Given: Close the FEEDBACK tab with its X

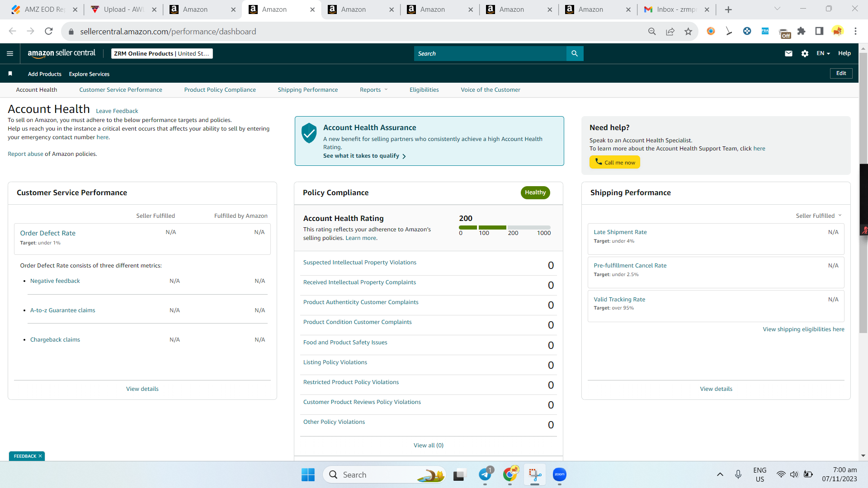Looking at the screenshot, I should [40, 456].
